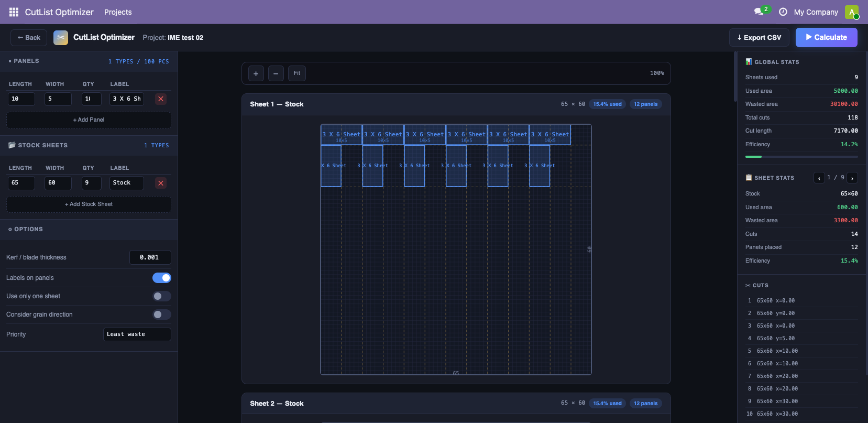Edit panel label 3 X 6 Sh
The height and width of the screenshot is (423, 868).
coord(127,99)
